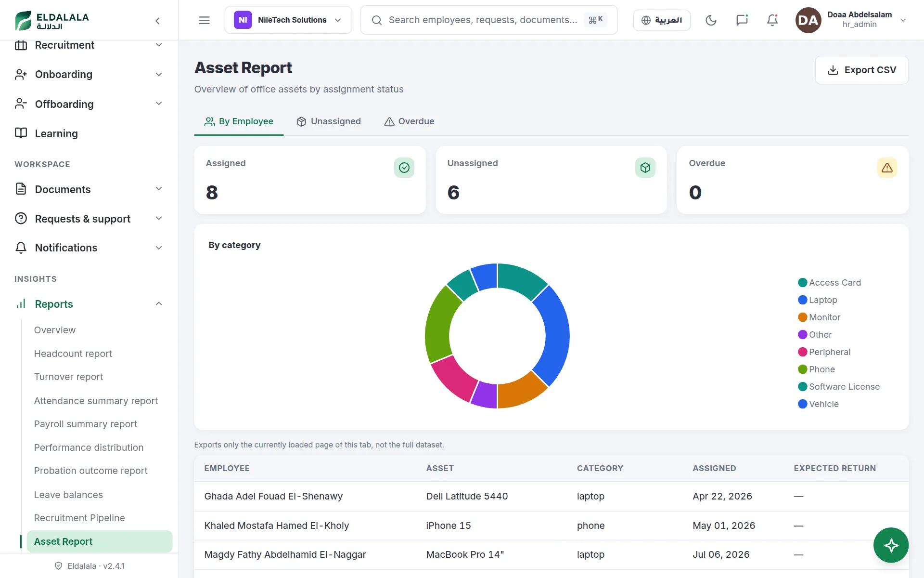Switch language to Arabic
The width and height of the screenshot is (924, 578).
pos(662,20)
